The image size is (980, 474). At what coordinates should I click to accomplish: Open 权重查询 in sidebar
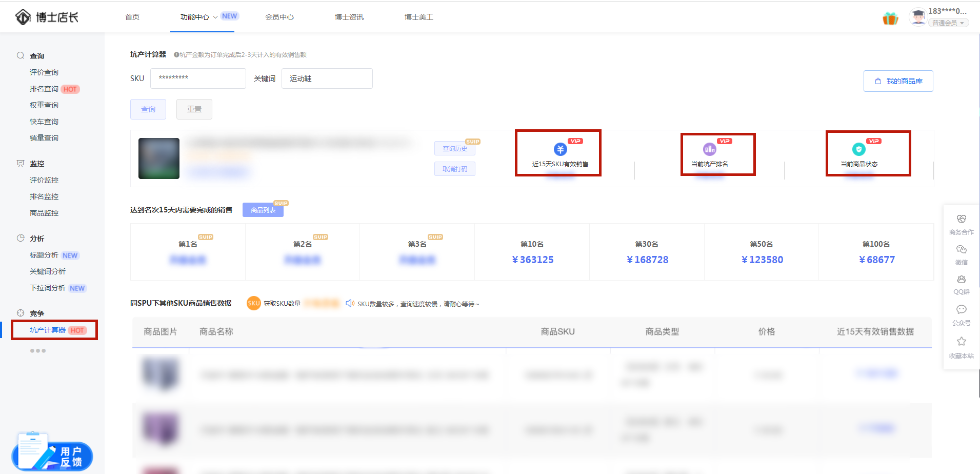(x=44, y=105)
